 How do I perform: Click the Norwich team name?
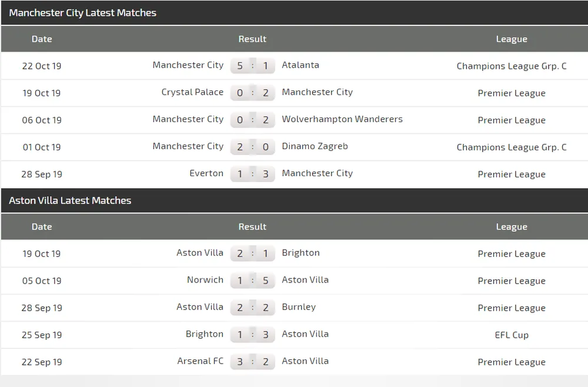click(x=205, y=280)
